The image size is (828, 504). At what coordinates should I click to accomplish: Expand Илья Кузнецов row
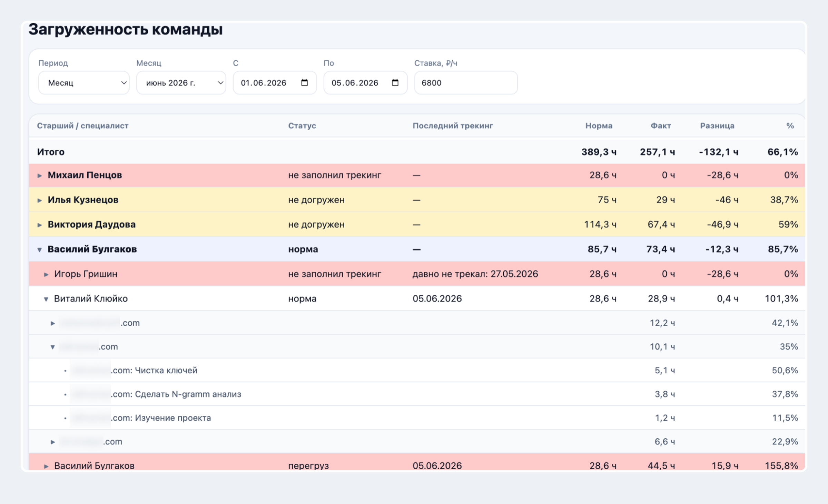click(x=40, y=200)
